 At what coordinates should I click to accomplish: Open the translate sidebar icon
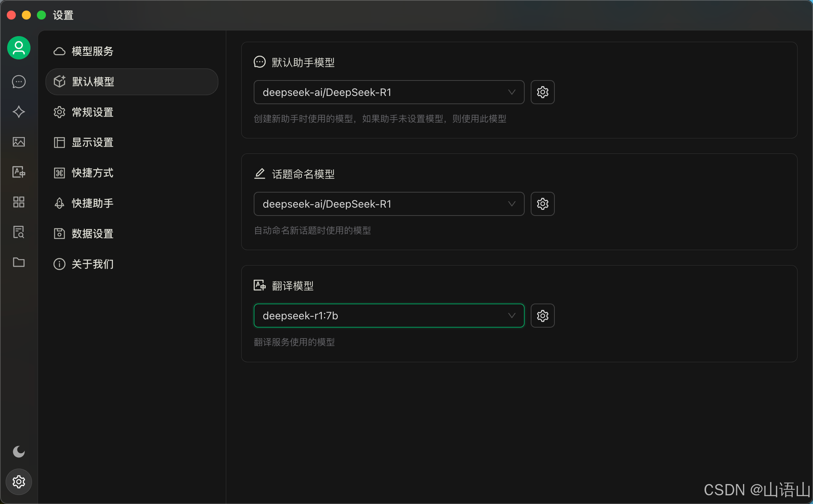click(19, 172)
